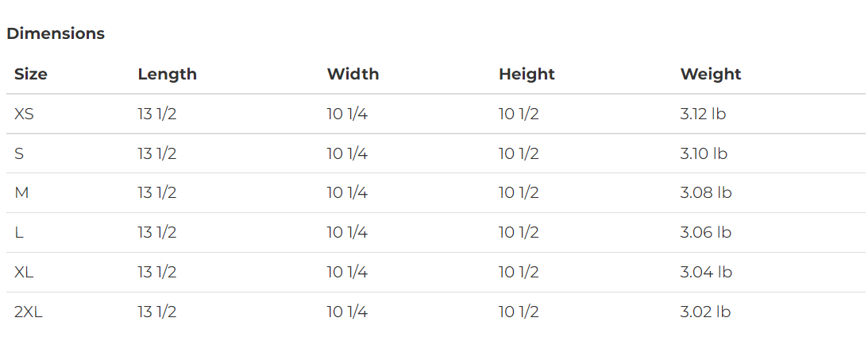The image size is (868, 341).
Task: Select the S size row label
Action: [19, 153]
